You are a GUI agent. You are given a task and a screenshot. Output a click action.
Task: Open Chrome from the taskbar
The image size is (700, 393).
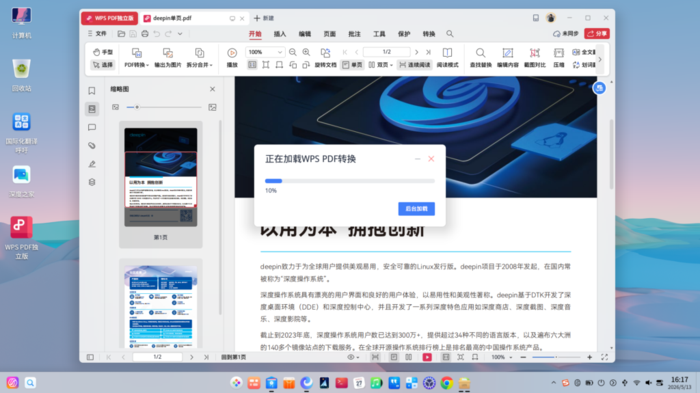446,383
